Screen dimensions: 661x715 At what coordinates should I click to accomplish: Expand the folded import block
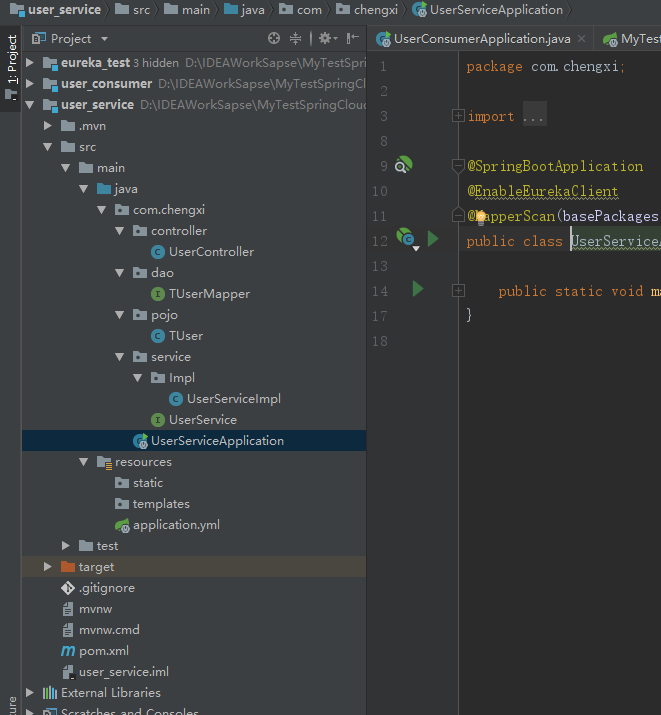(458, 115)
